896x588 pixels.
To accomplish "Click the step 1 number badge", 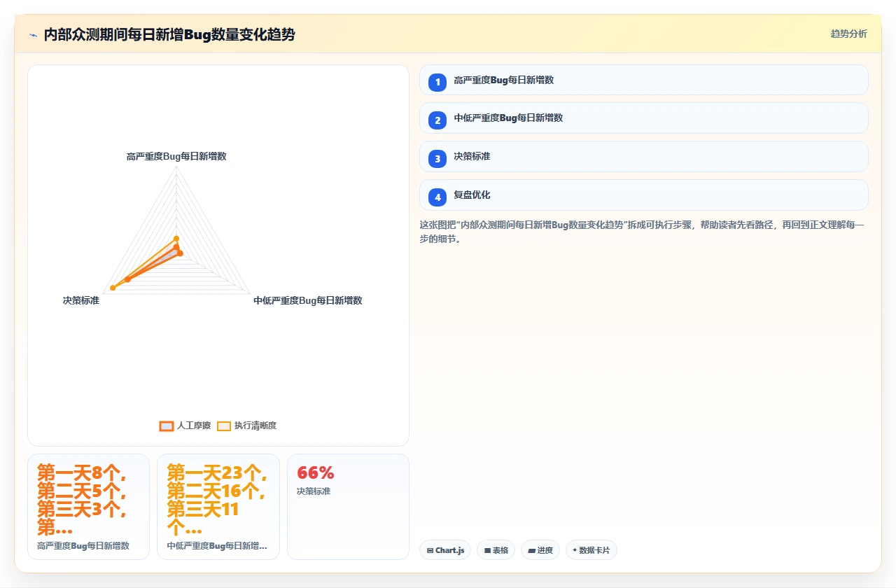I will (x=437, y=82).
